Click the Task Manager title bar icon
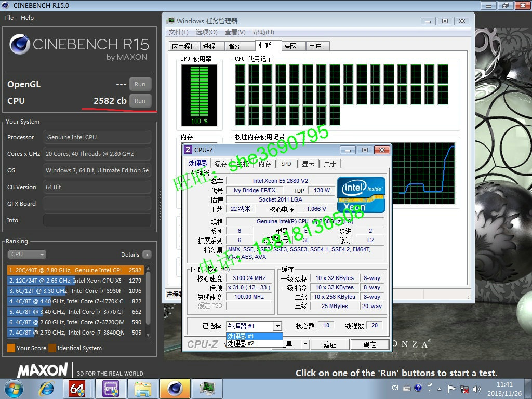 (170, 21)
